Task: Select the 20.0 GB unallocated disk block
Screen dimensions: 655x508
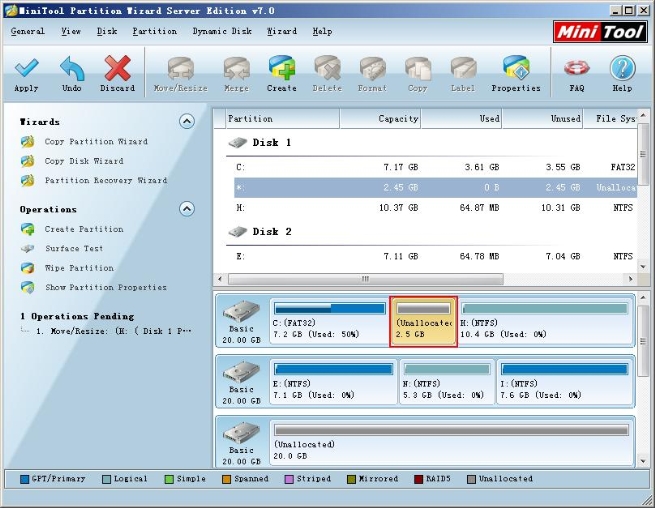Action: 451,442
